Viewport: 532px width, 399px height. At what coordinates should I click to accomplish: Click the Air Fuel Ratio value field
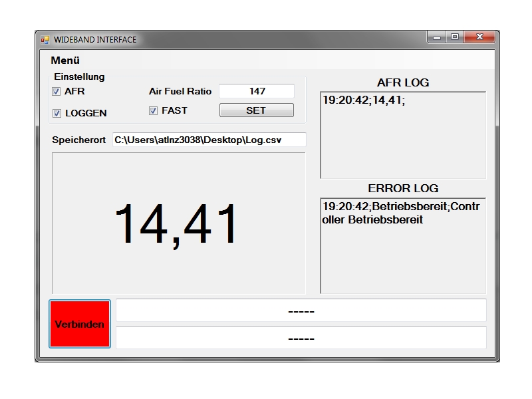tap(256, 91)
